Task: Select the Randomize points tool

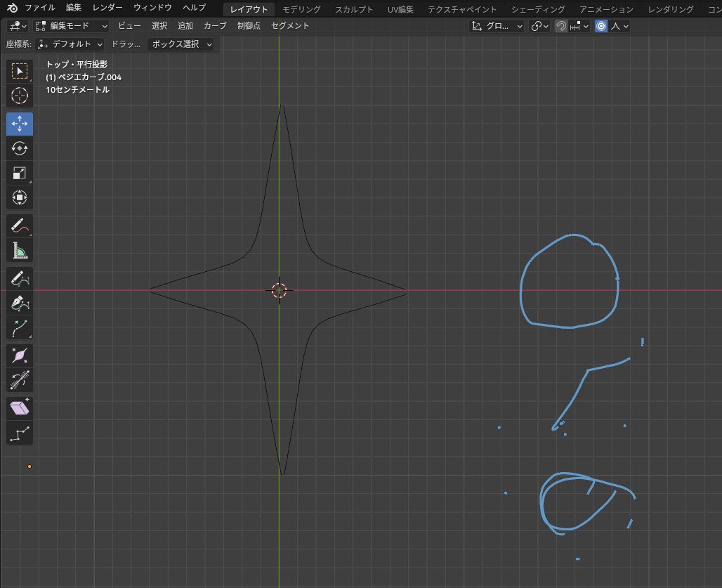Action: coord(20,433)
